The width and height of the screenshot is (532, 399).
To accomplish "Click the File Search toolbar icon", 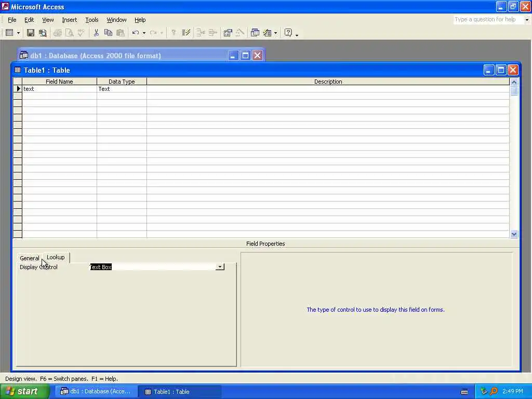I will [43, 33].
